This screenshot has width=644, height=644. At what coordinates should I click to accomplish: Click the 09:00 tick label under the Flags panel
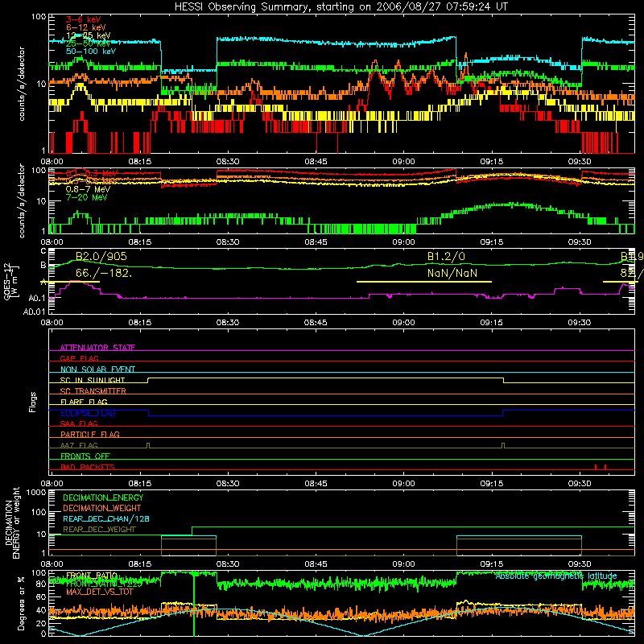[404, 484]
